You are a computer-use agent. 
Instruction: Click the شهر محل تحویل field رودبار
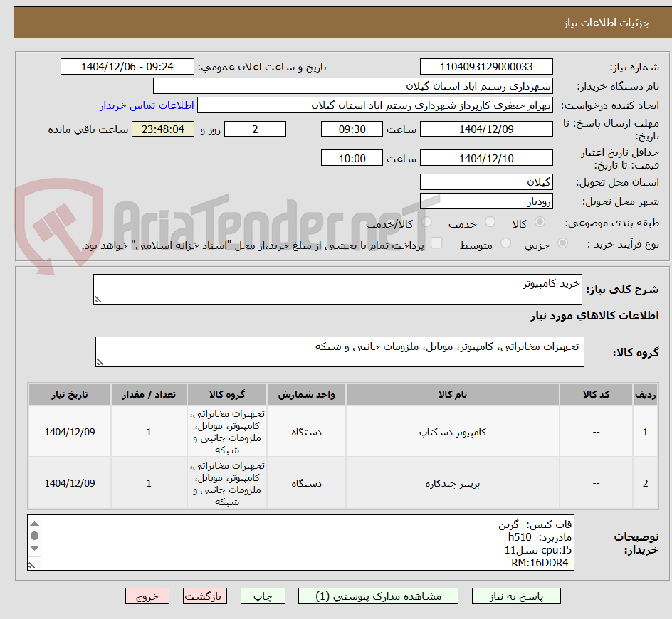pyautogui.click(x=486, y=201)
